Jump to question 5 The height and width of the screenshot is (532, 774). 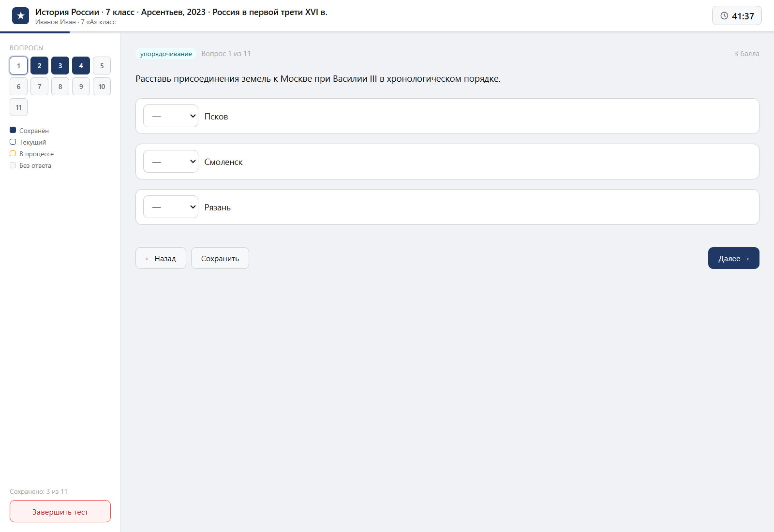point(102,66)
